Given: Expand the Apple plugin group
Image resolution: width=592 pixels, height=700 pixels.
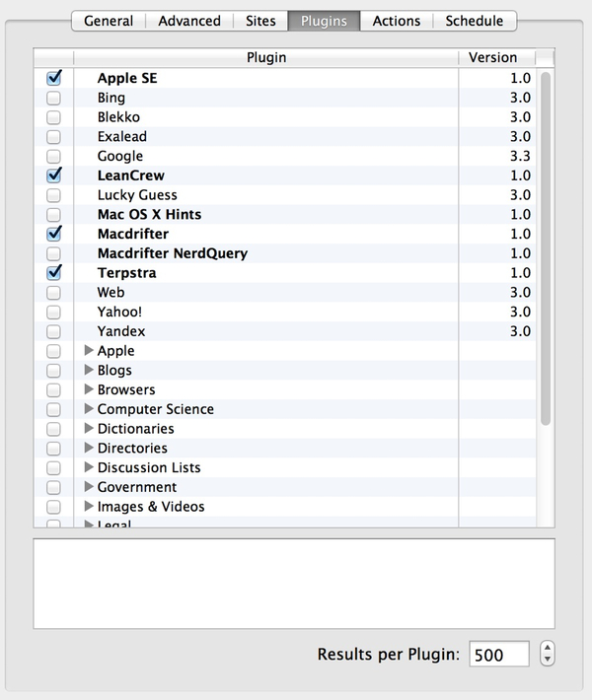Looking at the screenshot, I should 89,350.
